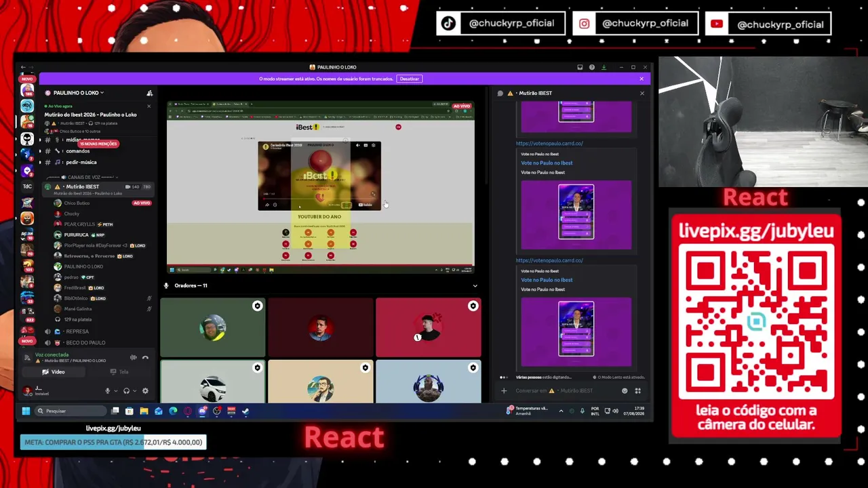Open Discord help question mark icon
Screen dimensions: 868x488
tap(592, 67)
